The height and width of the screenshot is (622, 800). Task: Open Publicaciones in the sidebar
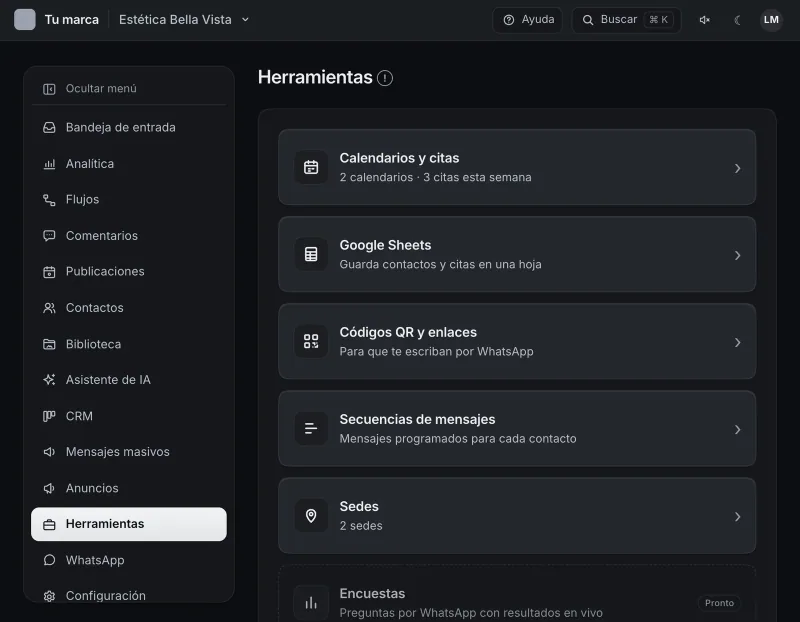click(x=129, y=271)
